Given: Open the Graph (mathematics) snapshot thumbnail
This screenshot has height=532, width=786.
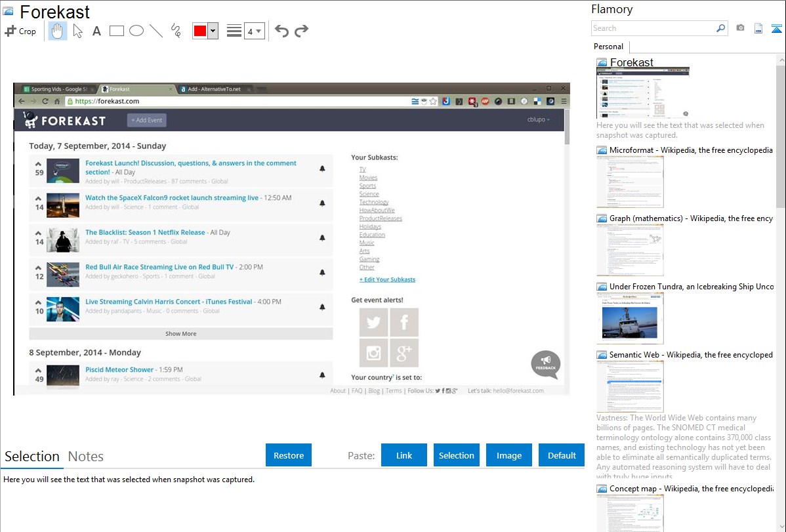Looking at the screenshot, I should pos(630,250).
